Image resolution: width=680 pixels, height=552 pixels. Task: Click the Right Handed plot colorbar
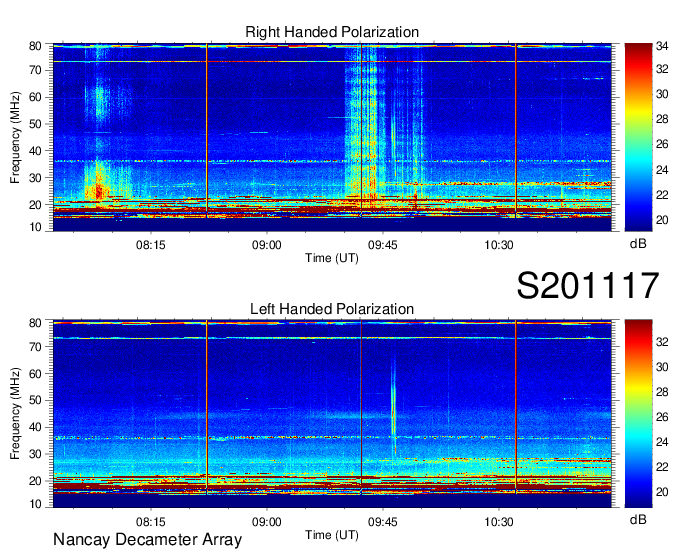[x=638, y=137]
